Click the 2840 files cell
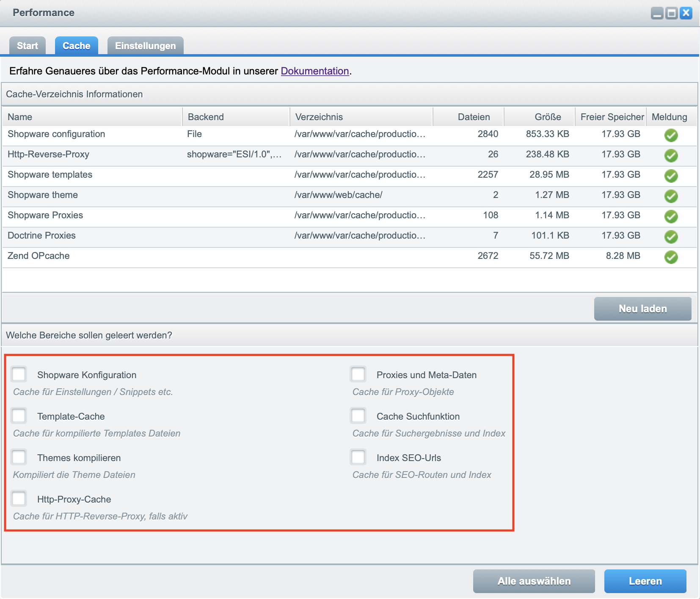The width and height of the screenshot is (700, 599). click(x=488, y=134)
